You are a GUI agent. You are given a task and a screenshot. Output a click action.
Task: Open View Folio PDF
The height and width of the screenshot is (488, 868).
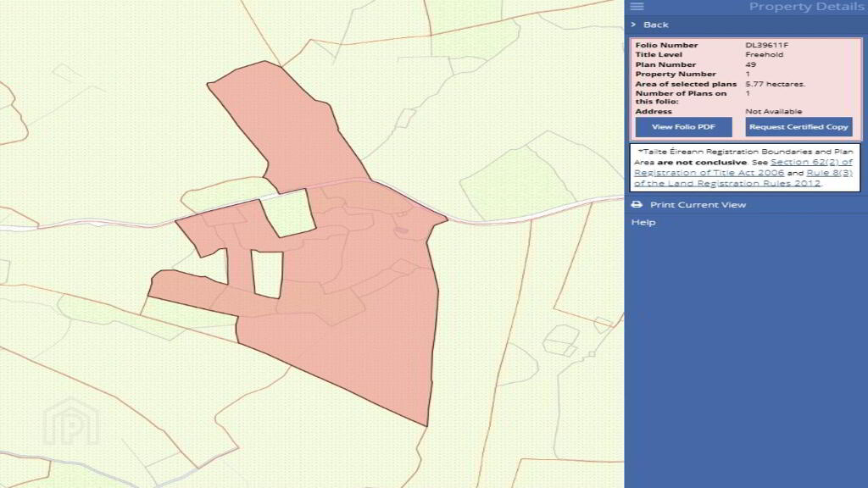pyautogui.click(x=684, y=127)
